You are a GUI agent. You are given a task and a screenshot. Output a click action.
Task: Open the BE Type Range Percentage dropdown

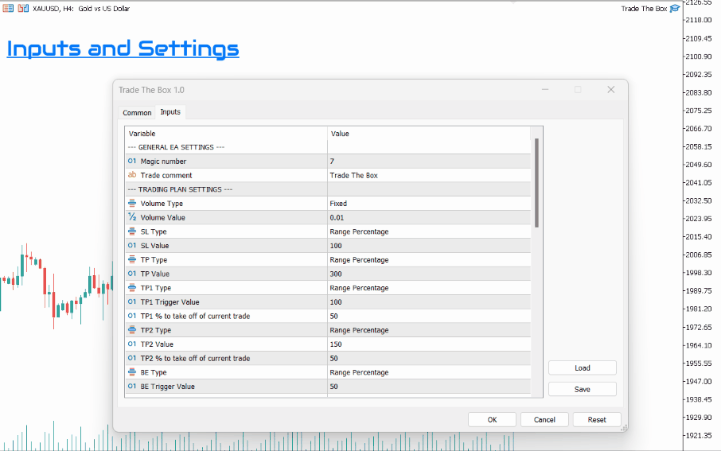(429, 372)
